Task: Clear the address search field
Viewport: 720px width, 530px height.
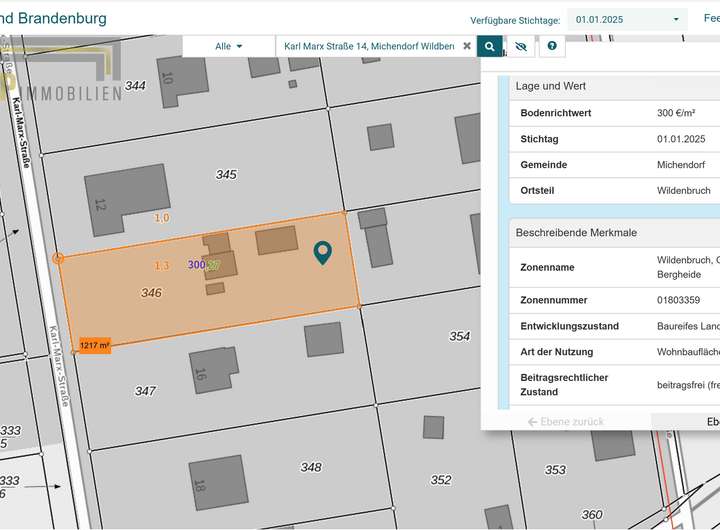Action: (x=467, y=46)
